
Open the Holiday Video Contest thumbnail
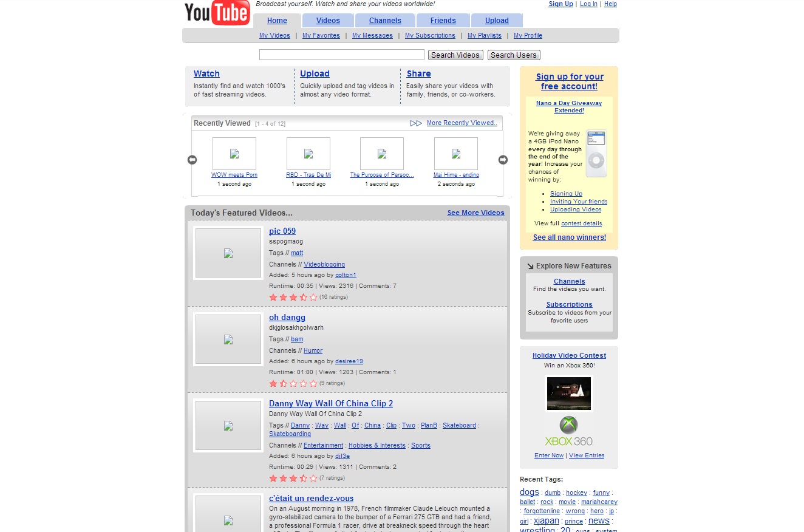click(569, 394)
